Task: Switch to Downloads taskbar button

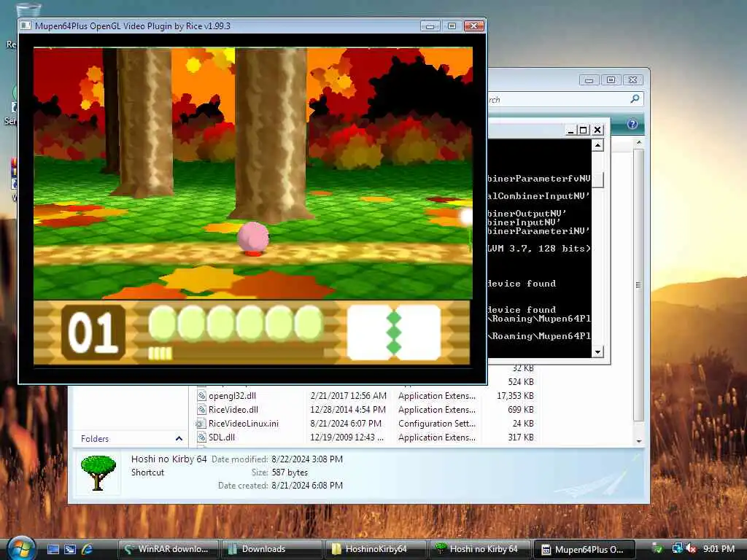Action: [271, 549]
